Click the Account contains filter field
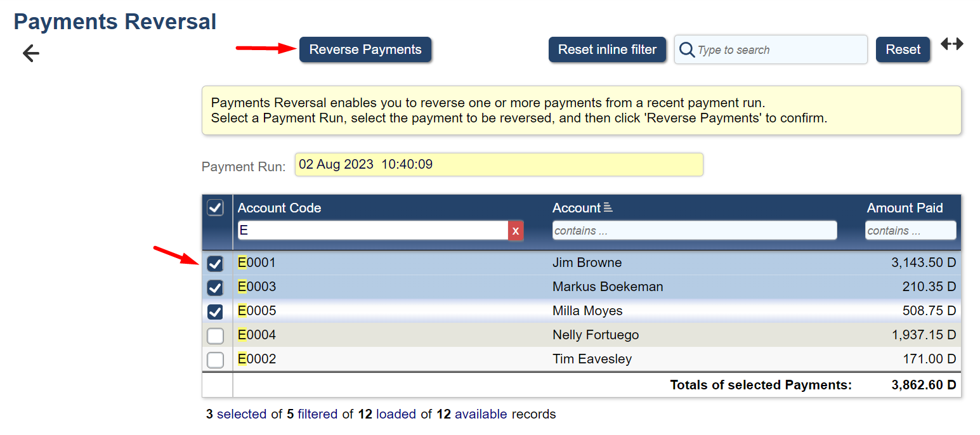This screenshot has width=980, height=435. (694, 231)
